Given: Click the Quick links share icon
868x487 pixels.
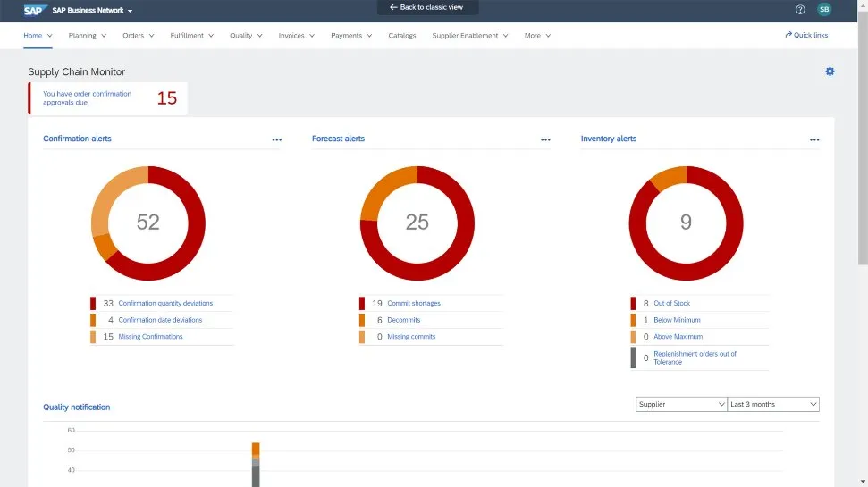Looking at the screenshot, I should [x=788, y=36].
